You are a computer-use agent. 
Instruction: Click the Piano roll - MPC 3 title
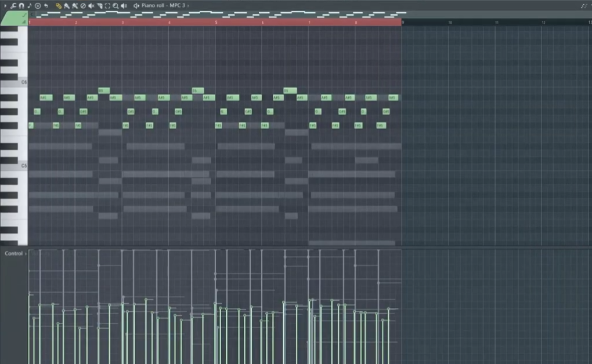pos(163,6)
